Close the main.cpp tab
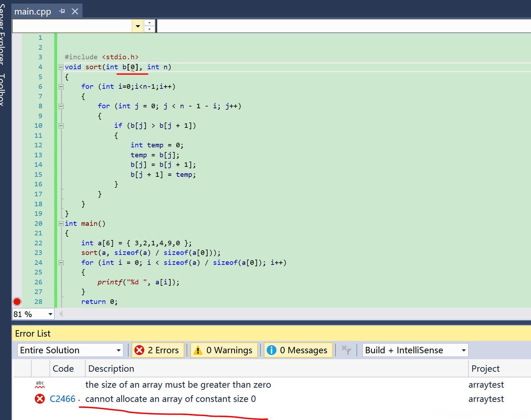Screen dimensions: 531x420 tap(75, 11)
